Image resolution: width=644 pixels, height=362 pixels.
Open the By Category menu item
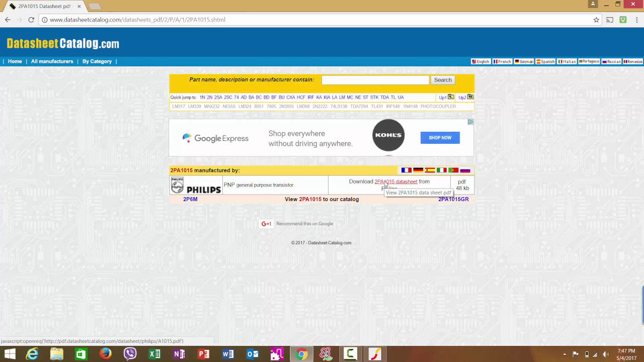pyautogui.click(x=97, y=61)
